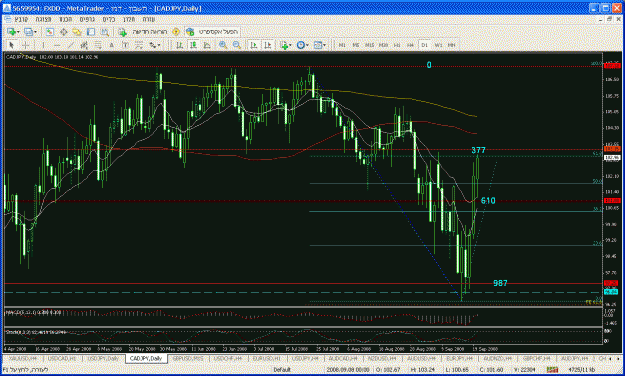Select the Equidistant Channel tool

point(84,45)
